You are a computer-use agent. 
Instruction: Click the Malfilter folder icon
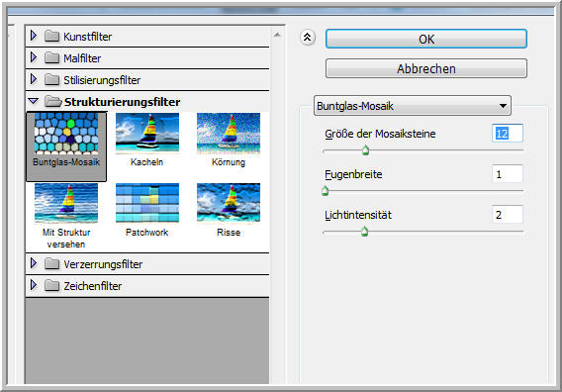tap(52, 57)
